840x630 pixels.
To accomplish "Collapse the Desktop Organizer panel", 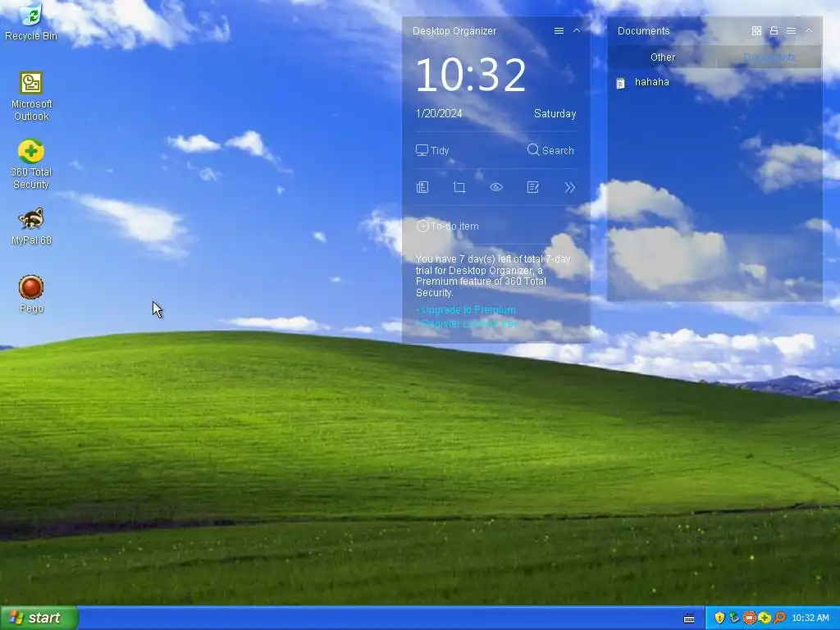I will coord(577,31).
